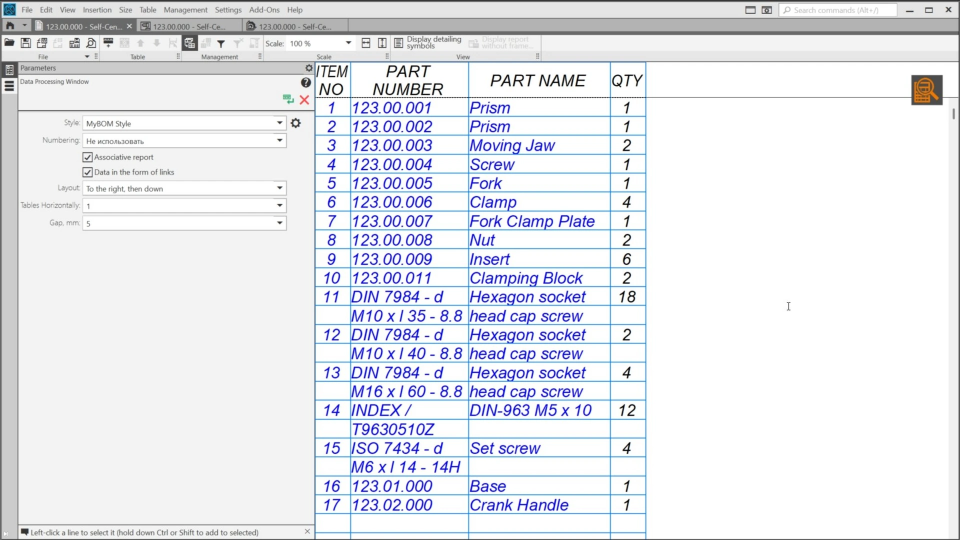Screen dimensions: 960x540
Task: Uncheck the Associative report checkbox
Action: click(88, 157)
